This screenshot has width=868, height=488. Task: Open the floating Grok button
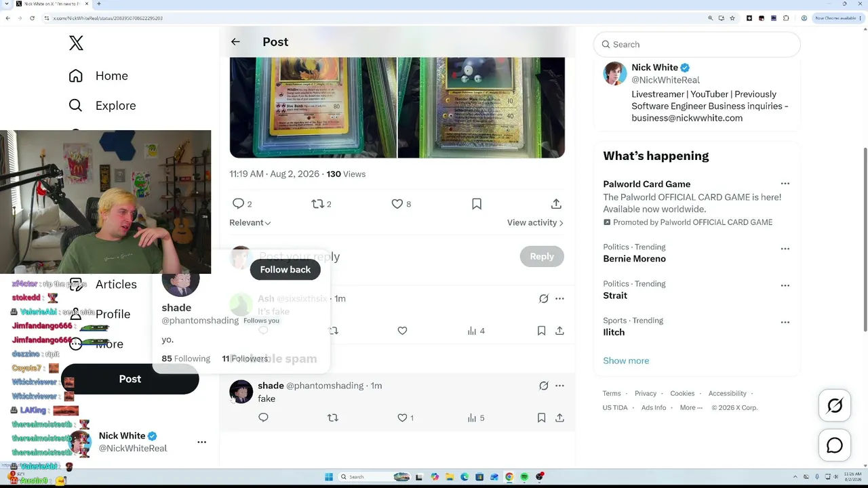[x=835, y=405]
